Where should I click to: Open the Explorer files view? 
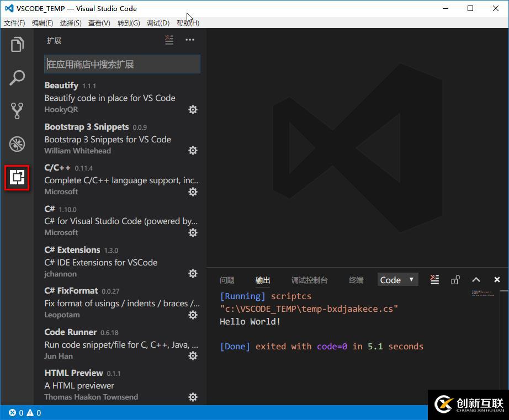point(17,45)
